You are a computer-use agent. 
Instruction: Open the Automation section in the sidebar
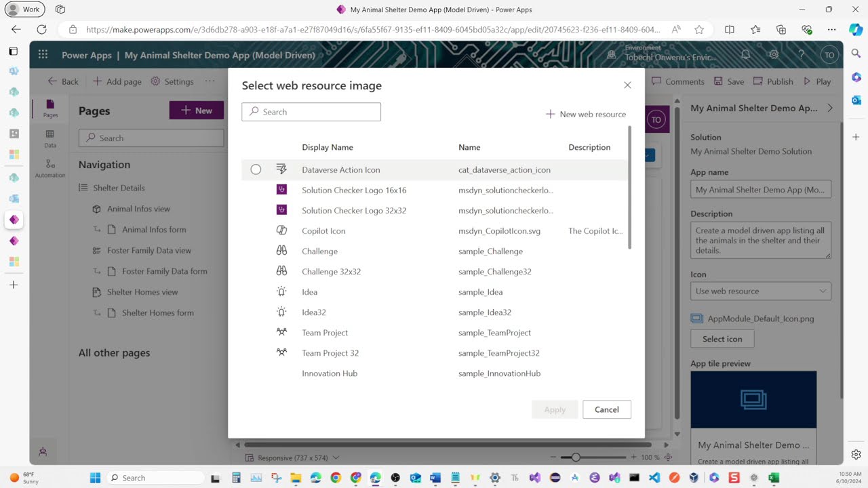(50, 168)
